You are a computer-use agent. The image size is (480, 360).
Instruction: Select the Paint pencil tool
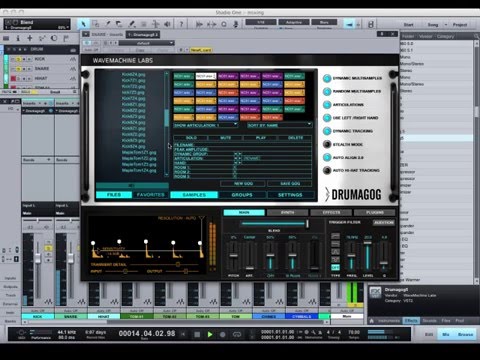click(132, 24)
